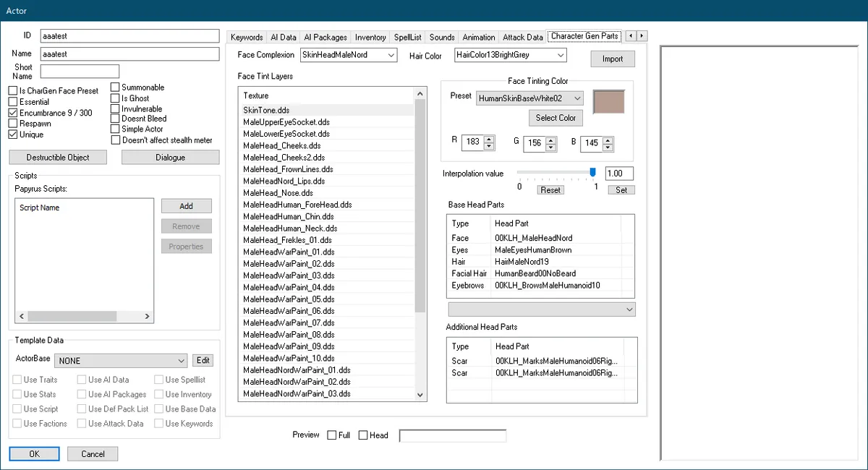Click the face tint color swatch
Screen dimensions: 868x470
(x=608, y=102)
